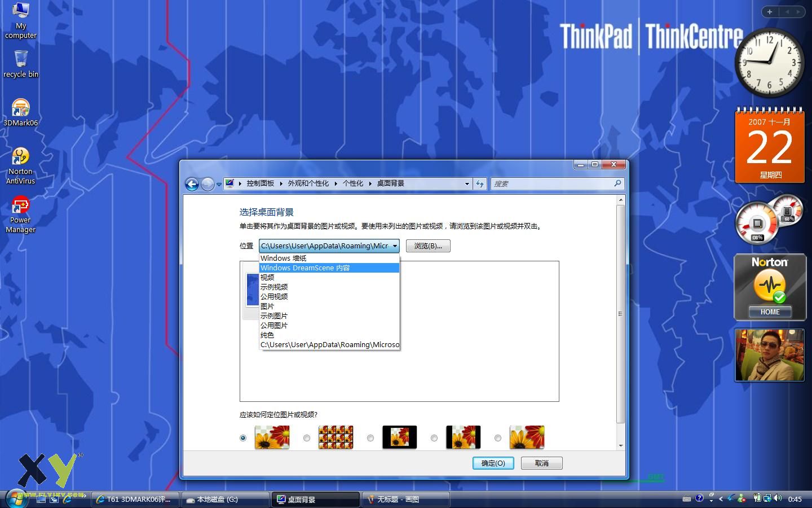Click the blue bird tray icon
This screenshot has width=812, height=508.
[731, 498]
